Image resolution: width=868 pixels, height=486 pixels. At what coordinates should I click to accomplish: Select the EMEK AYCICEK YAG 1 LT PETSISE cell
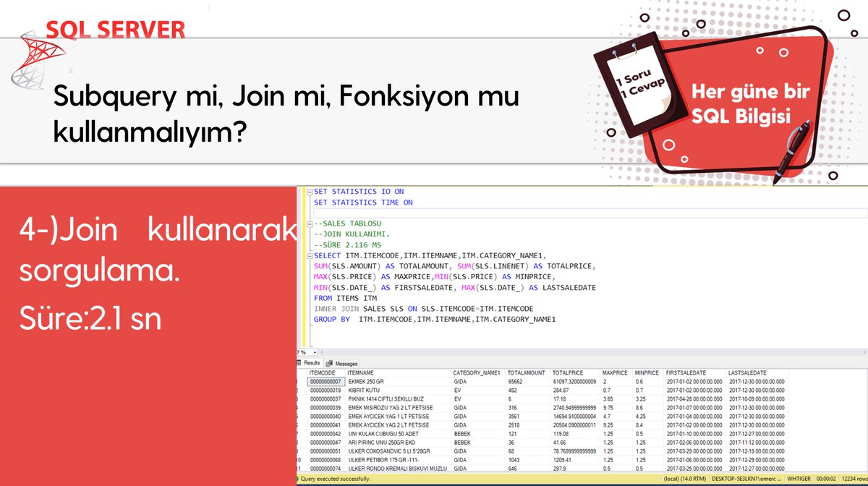[398, 416]
